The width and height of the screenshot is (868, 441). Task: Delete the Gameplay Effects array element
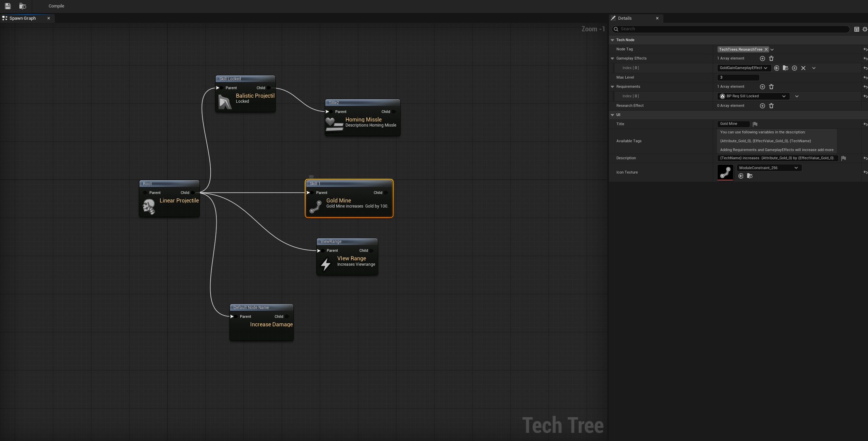point(771,58)
